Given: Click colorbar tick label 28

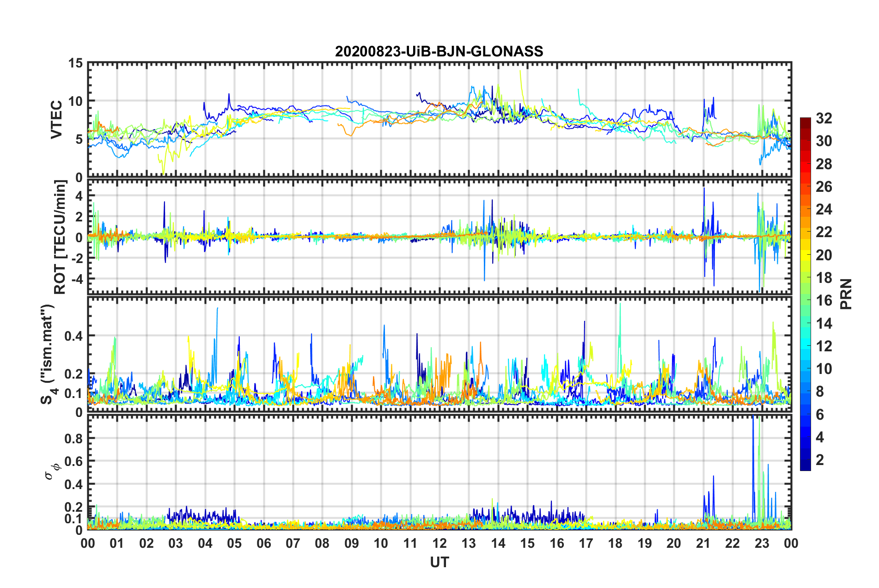Looking at the screenshot, I should [x=824, y=164].
